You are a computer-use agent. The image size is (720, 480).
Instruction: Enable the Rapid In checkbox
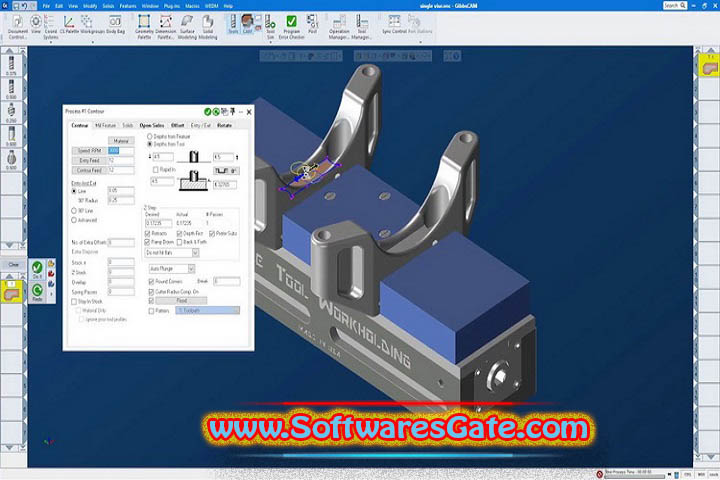point(155,169)
